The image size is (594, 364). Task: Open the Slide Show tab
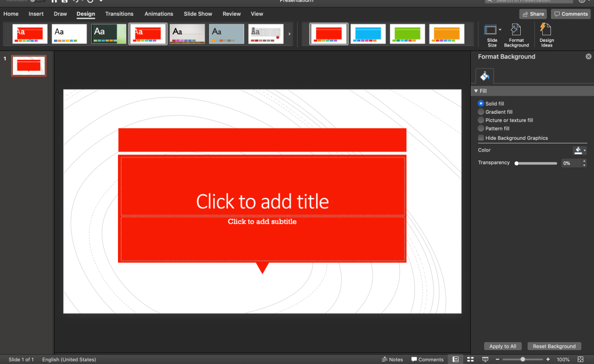coord(198,14)
